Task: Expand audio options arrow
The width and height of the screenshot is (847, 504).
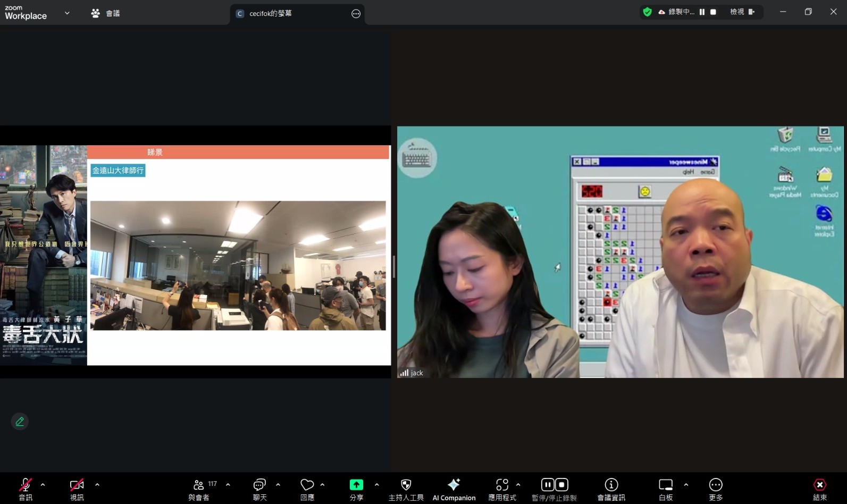Action: coord(43,484)
